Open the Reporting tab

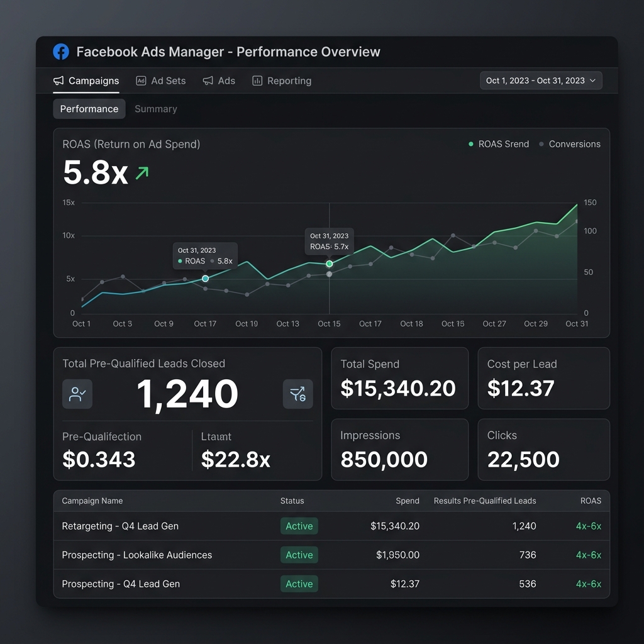(282, 81)
